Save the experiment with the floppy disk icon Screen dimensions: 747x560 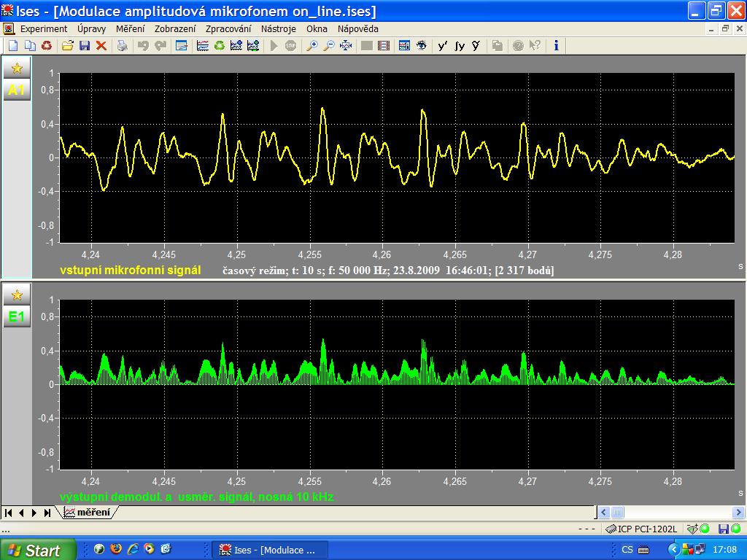[x=85, y=46]
